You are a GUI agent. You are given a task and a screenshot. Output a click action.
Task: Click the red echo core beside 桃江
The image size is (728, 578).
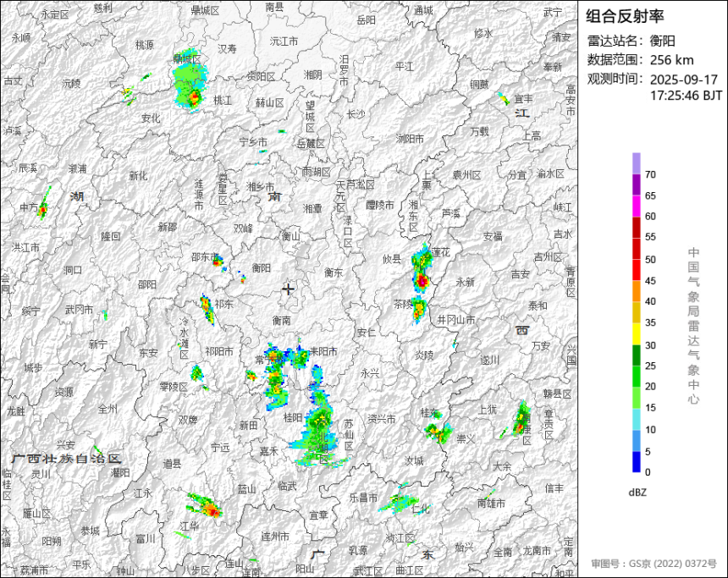[x=194, y=98]
